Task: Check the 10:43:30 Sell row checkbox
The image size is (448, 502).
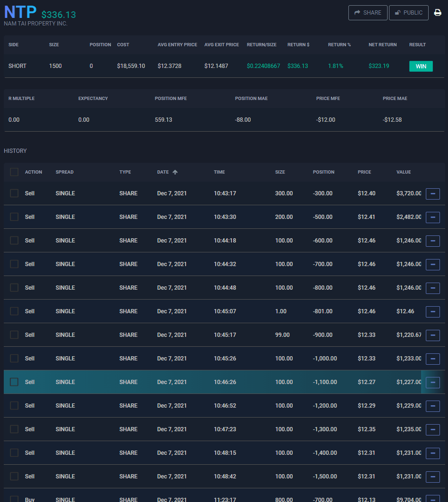Action: click(14, 217)
